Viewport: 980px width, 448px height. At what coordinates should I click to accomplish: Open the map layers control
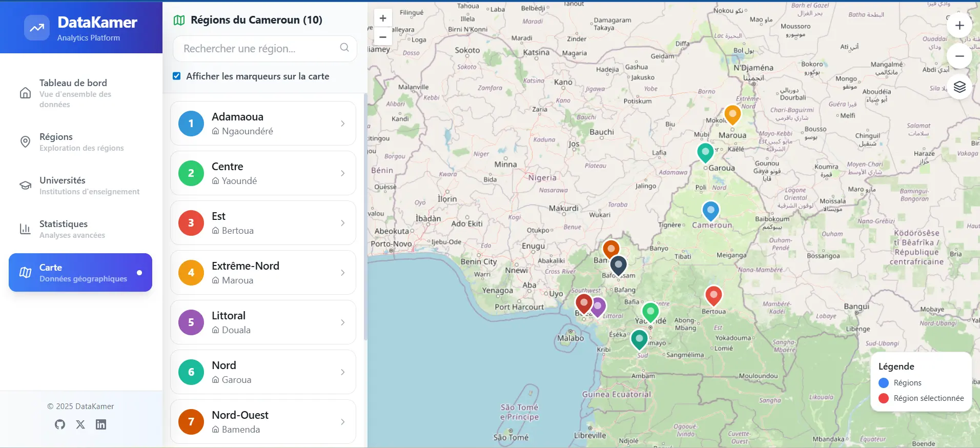(959, 87)
